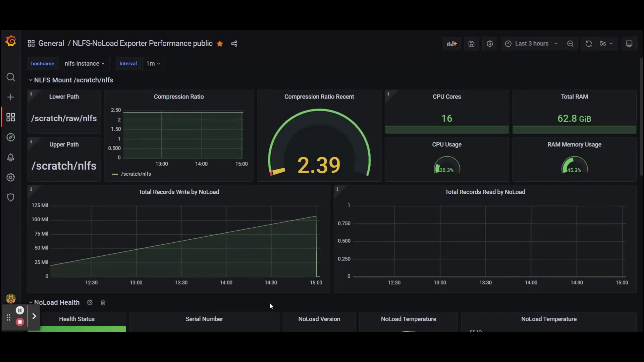Open the Dashboards grid icon in sidebar
The width and height of the screenshot is (644, 362).
click(x=11, y=117)
